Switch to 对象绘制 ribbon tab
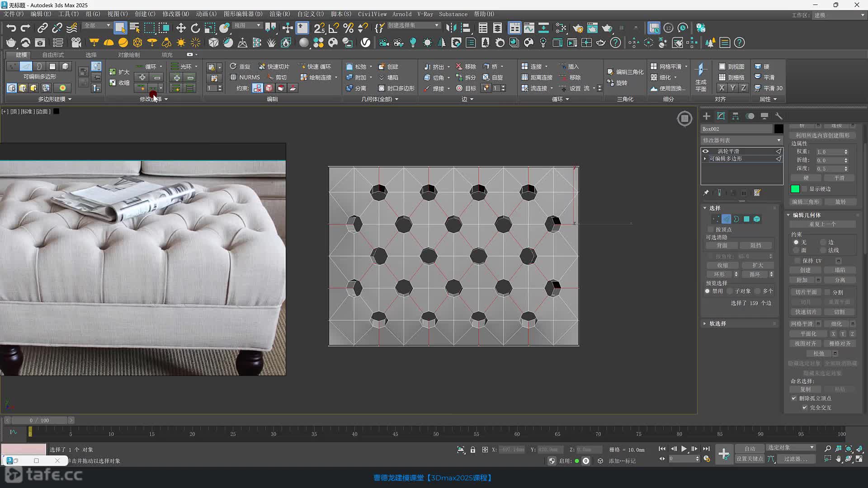Image resolution: width=868 pixels, height=488 pixels. (129, 55)
